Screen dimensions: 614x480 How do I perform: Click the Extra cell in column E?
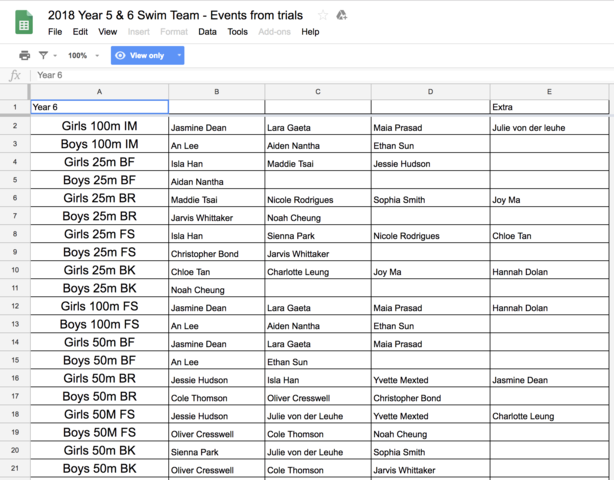[549, 107]
